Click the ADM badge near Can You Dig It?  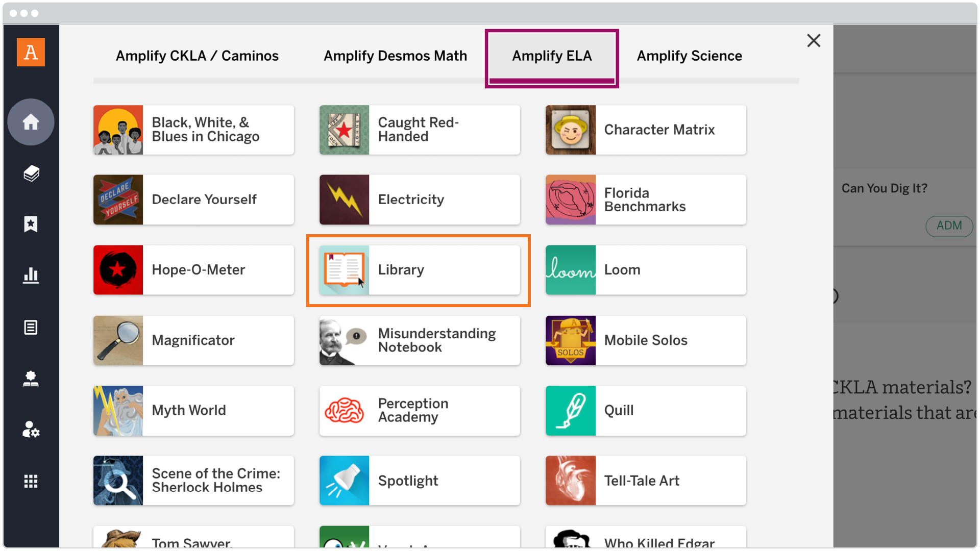point(949,226)
